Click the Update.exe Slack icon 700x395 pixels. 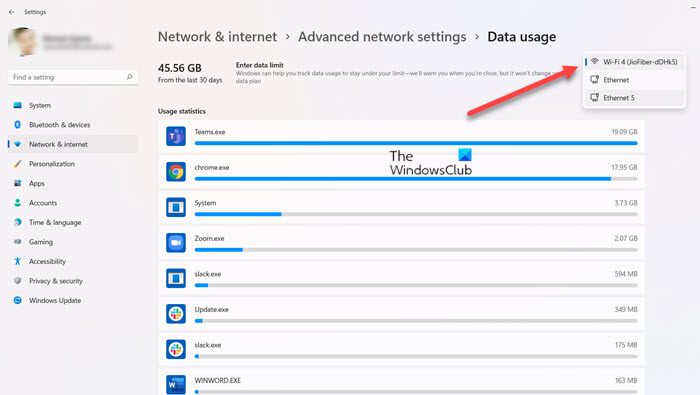pyautogui.click(x=176, y=314)
